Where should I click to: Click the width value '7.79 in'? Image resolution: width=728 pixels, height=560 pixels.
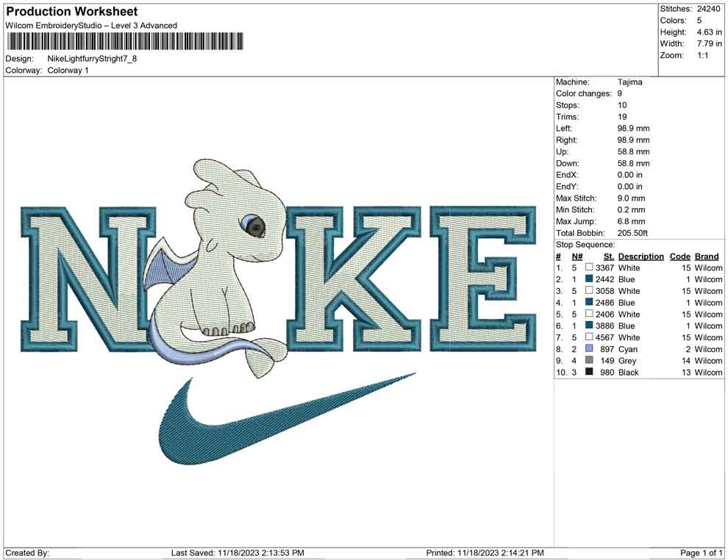click(709, 43)
